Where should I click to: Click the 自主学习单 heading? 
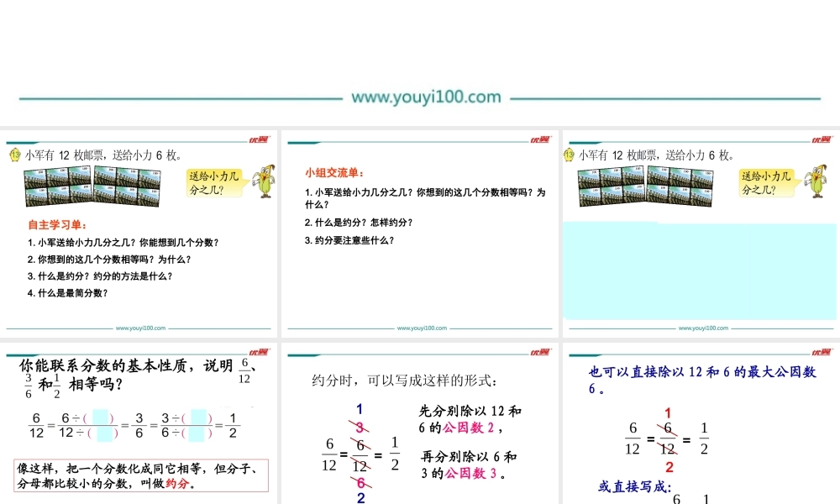click(57, 225)
